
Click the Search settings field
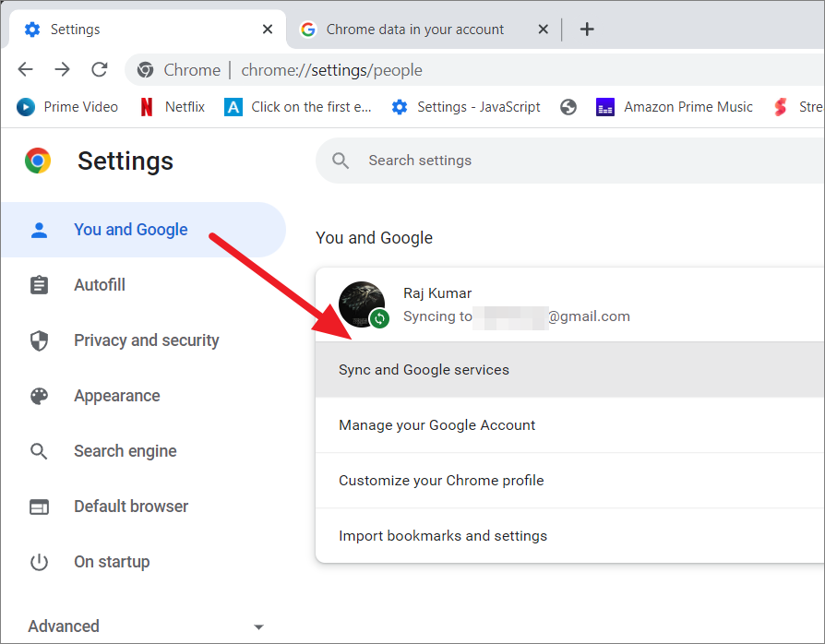pyautogui.click(x=570, y=161)
